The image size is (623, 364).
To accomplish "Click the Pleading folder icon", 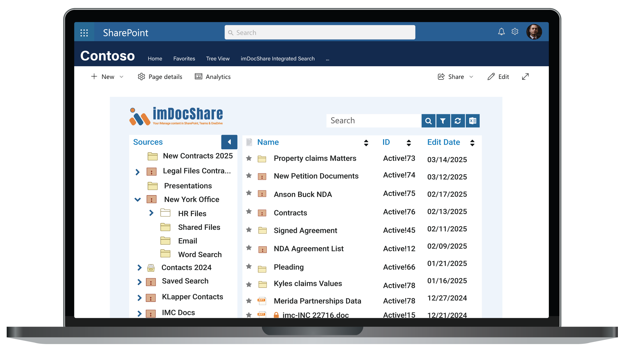I will pyautogui.click(x=262, y=269).
